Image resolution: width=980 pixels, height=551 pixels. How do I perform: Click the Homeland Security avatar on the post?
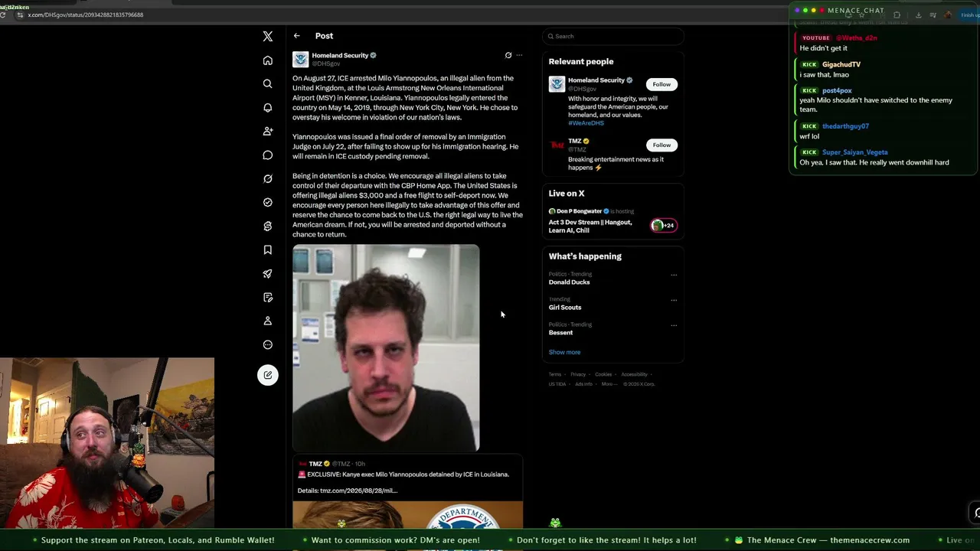point(300,59)
